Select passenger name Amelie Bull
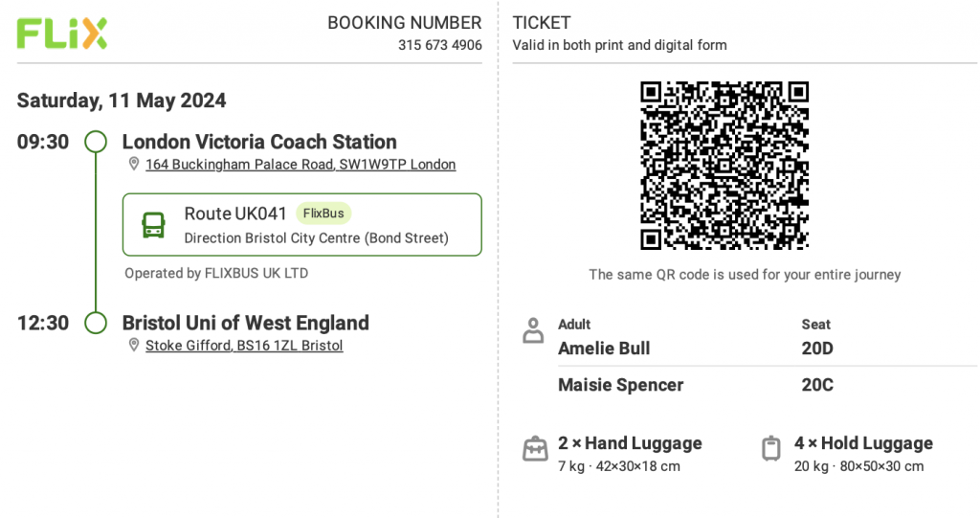Image resolution: width=980 pixels, height=518 pixels. [604, 348]
